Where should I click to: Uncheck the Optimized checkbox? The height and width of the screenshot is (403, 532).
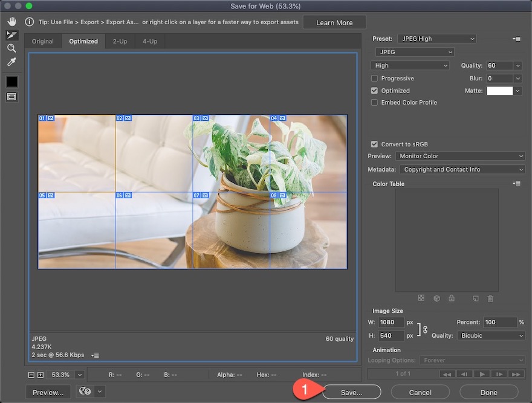pyautogui.click(x=375, y=91)
